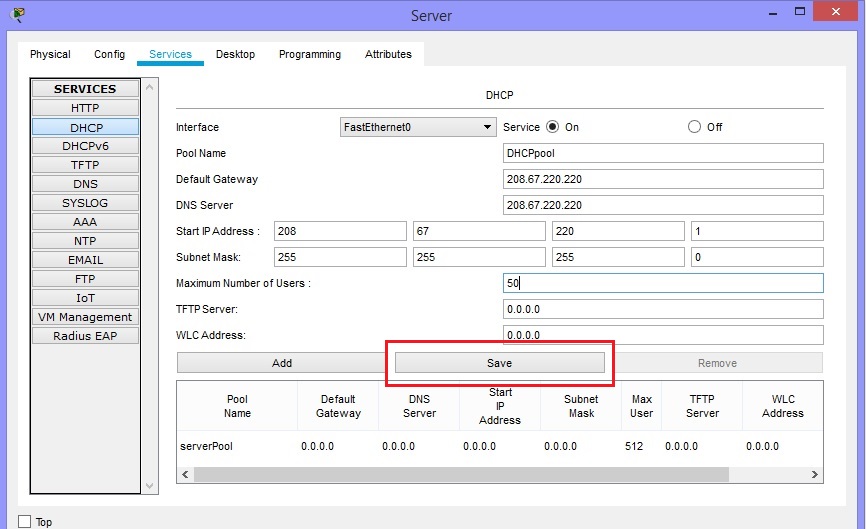The image size is (866, 529).
Task: Click the Save button
Action: click(499, 363)
